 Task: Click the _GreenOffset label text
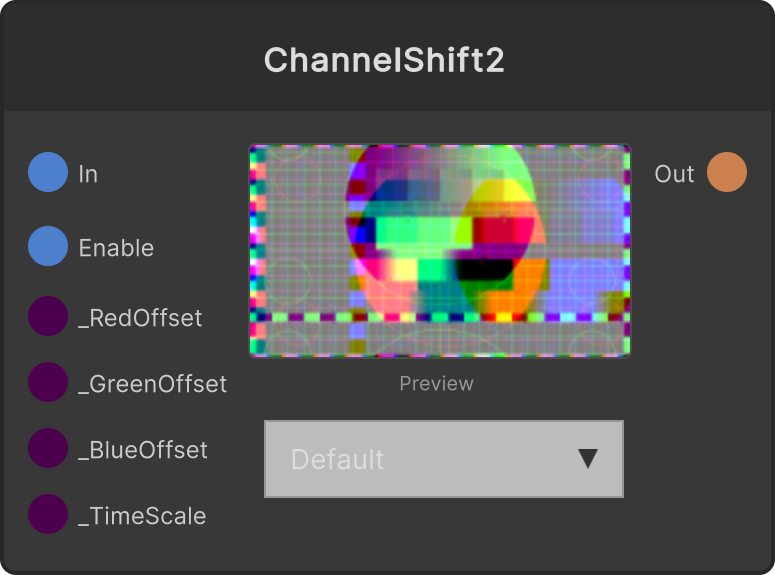point(153,384)
